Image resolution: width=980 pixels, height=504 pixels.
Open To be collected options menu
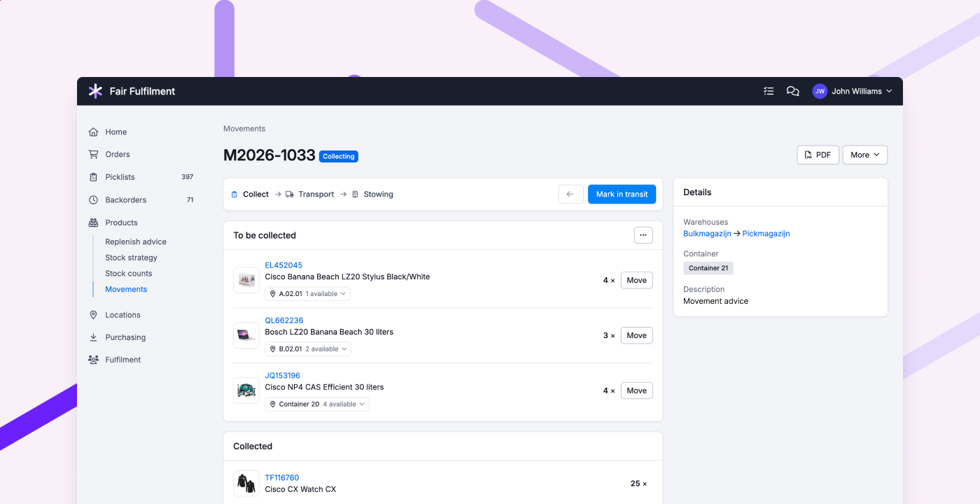(643, 235)
